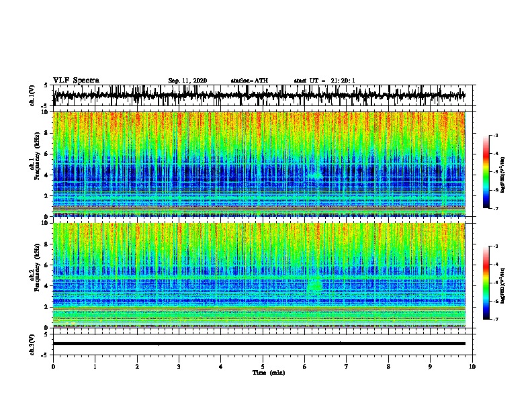Viewport: 532px width, 411px height.
Task: Click the ch.3 flat black voltage trace
Action: click(x=259, y=344)
